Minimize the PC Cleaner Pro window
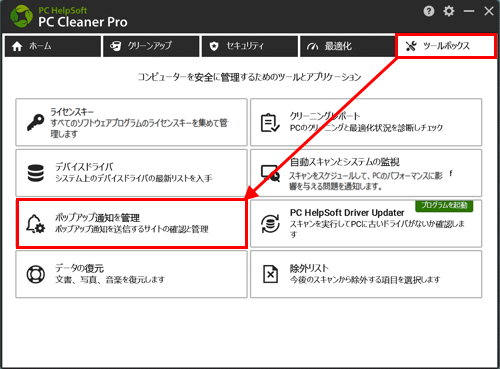Screen dimensions: 500x369 tap(469, 11)
